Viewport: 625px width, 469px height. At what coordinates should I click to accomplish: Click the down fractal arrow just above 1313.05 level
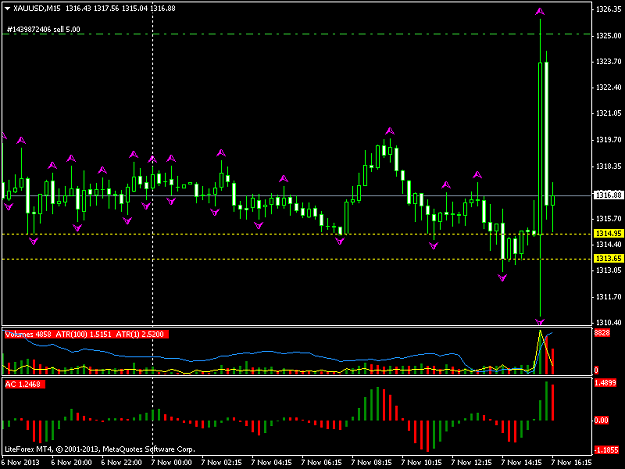(502, 278)
